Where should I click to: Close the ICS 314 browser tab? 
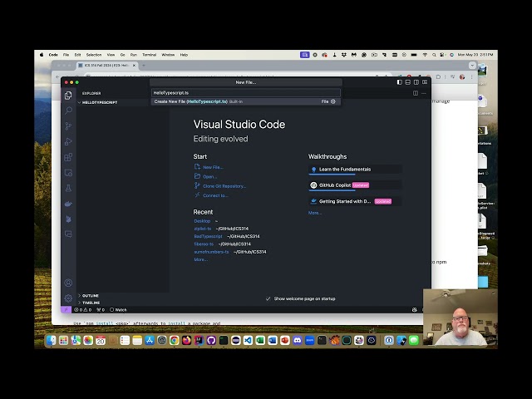tap(134, 65)
